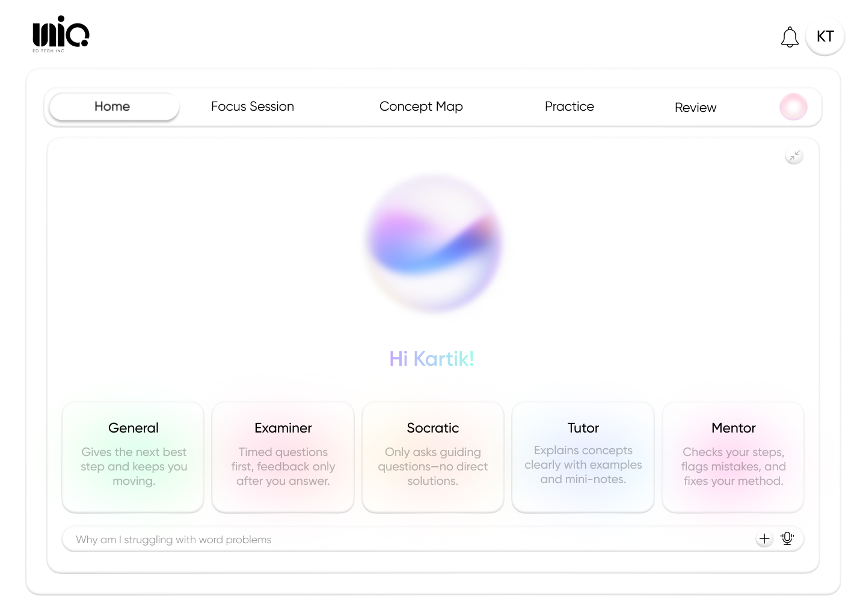The height and width of the screenshot is (616, 866).
Task: Switch to the Focus Session tab
Action: tap(252, 106)
